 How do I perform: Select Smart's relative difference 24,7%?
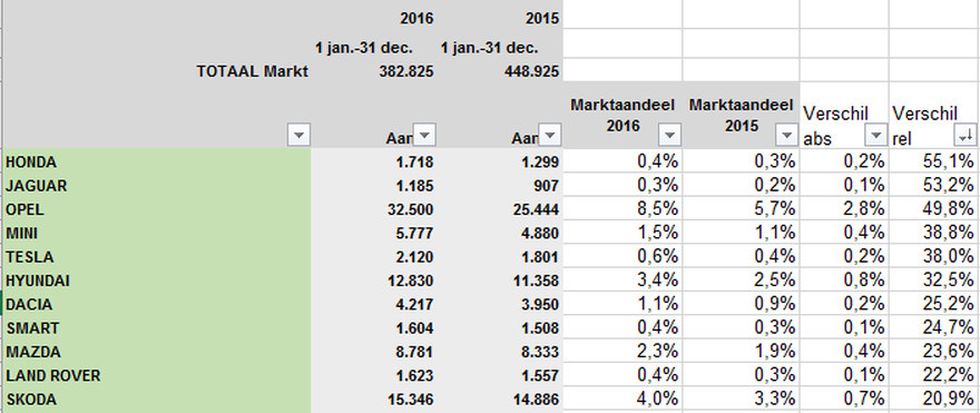[x=948, y=327]
